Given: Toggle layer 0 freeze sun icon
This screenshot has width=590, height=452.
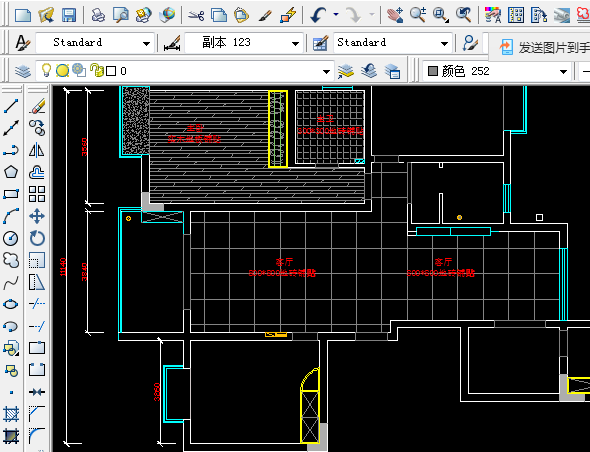Looking at the screenshot, I should click(x=62, y=70).
